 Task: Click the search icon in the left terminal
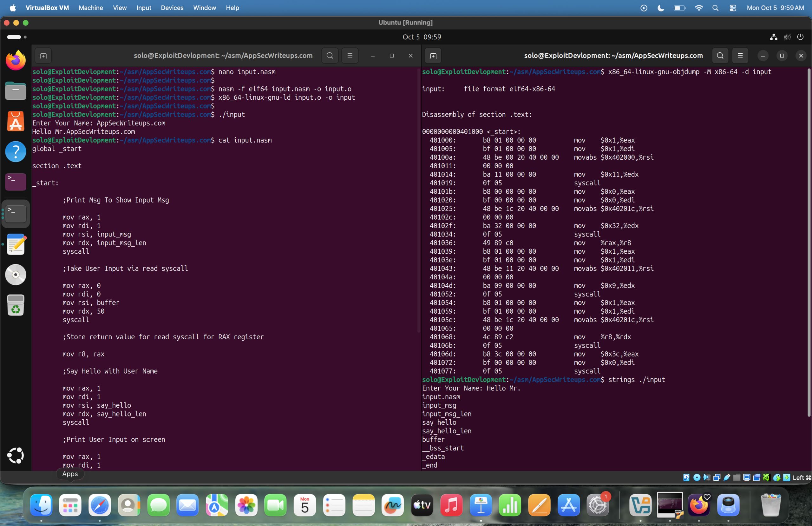point(330,56)
